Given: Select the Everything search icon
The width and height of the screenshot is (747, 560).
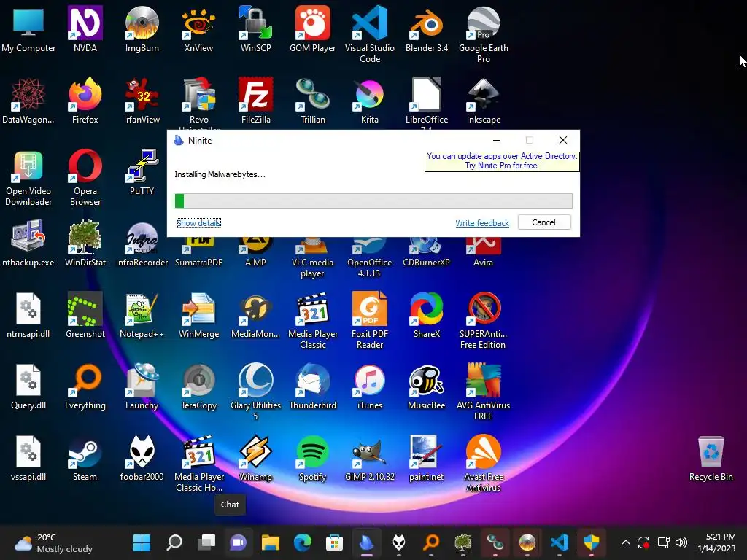Looking at the screenshot, I should [x=85, y=386].
